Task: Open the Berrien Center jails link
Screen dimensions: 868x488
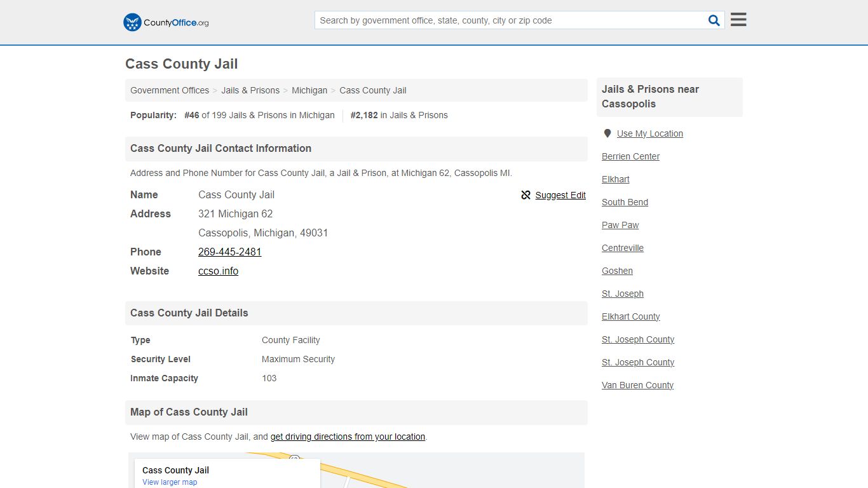Action: tap(630, 156)
